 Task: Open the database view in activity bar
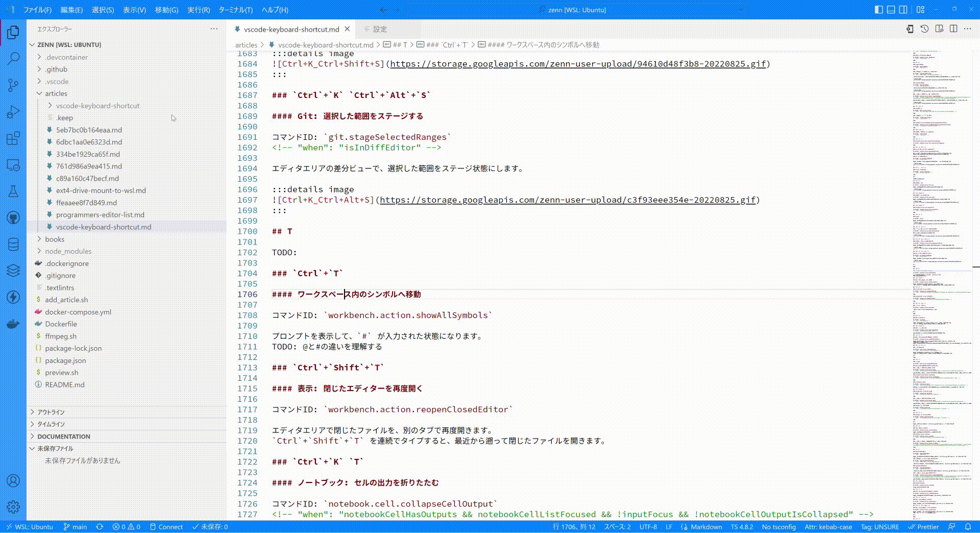(x=13, y=245)
